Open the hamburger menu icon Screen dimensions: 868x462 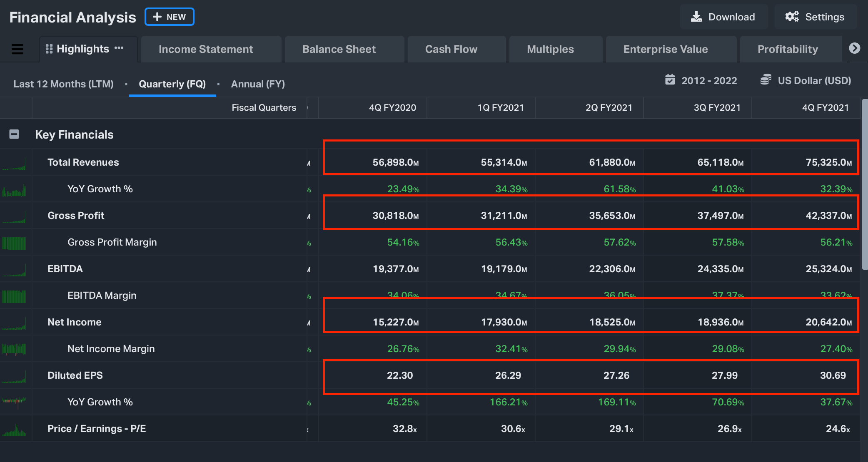(x=17, y=49)
